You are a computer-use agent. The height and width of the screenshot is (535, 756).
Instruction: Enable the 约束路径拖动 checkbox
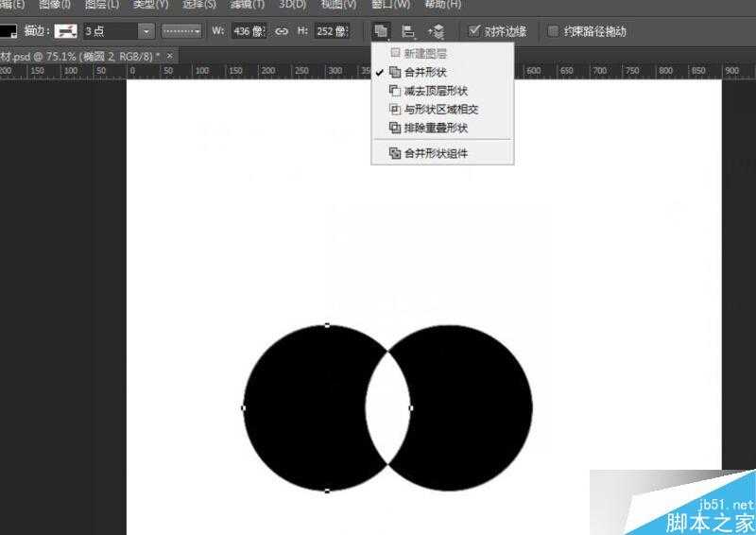tap(554, 31)
